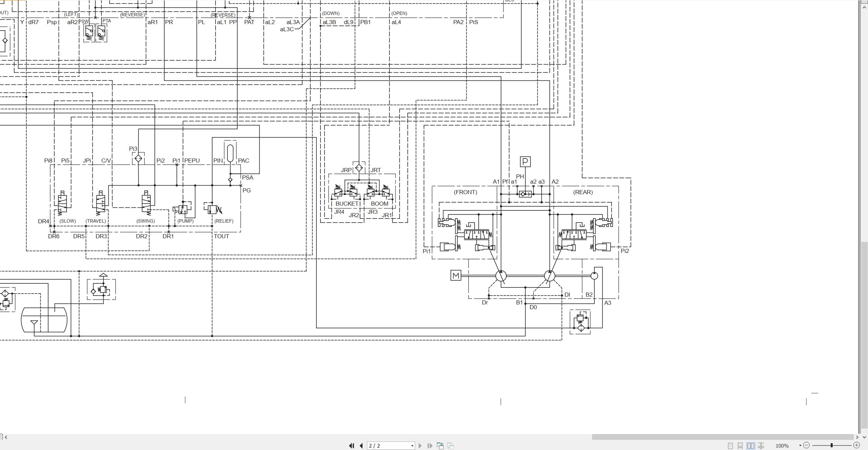This screenshot has height=450, width=868.
Task: Click the PAC accumulator label
Action: pos(243,161)
